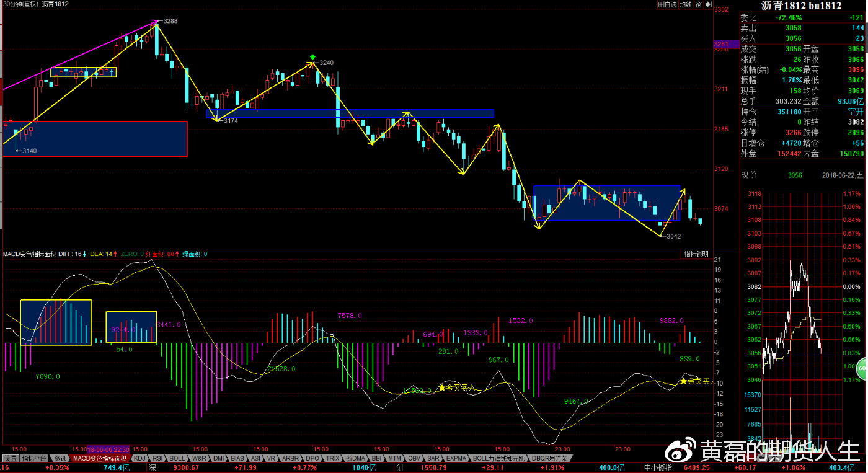This screenshot has width=868, height=473.
Task: Select the EXPMA indicator tab
Action: 456,458
